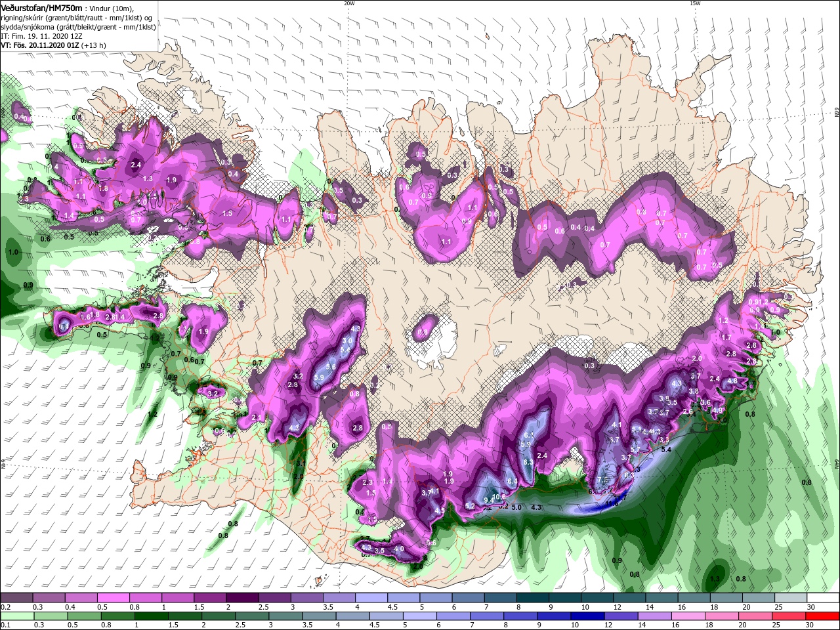Click the 15W longitude label
This screenshot has height=630, width=840.
pos(695,3)
